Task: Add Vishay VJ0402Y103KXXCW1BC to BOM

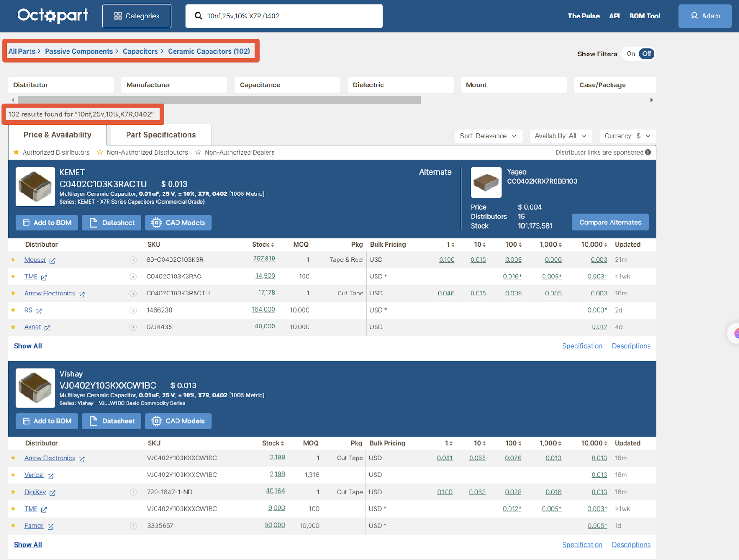Action: coord(47,421)
